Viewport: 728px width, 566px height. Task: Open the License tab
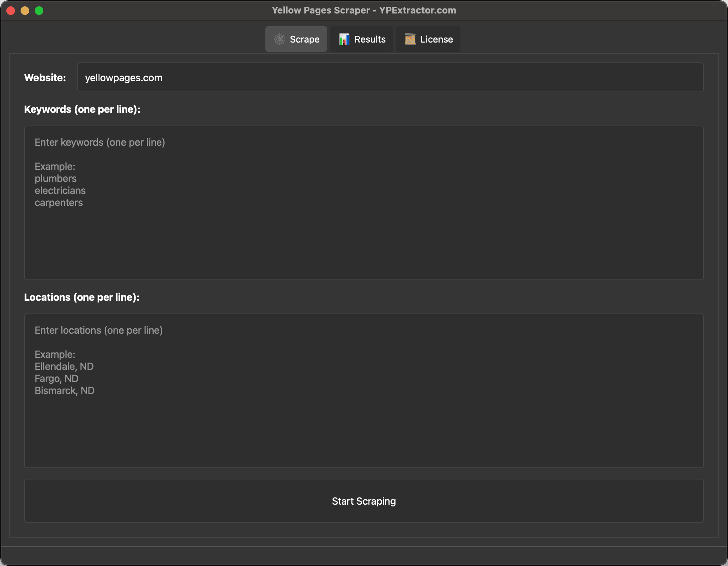[428, 39]
